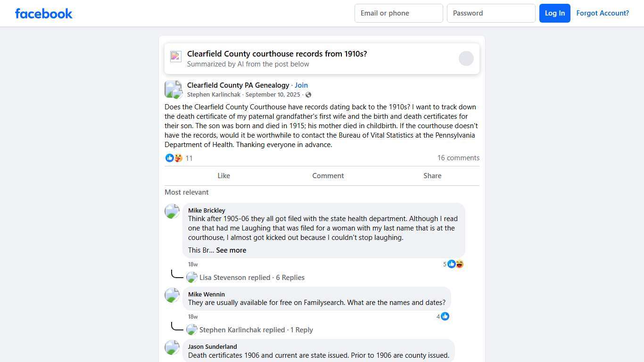This screenshot has width=644, height=362.
Task: Click the Email or phone field
Action: coord(398,13)
